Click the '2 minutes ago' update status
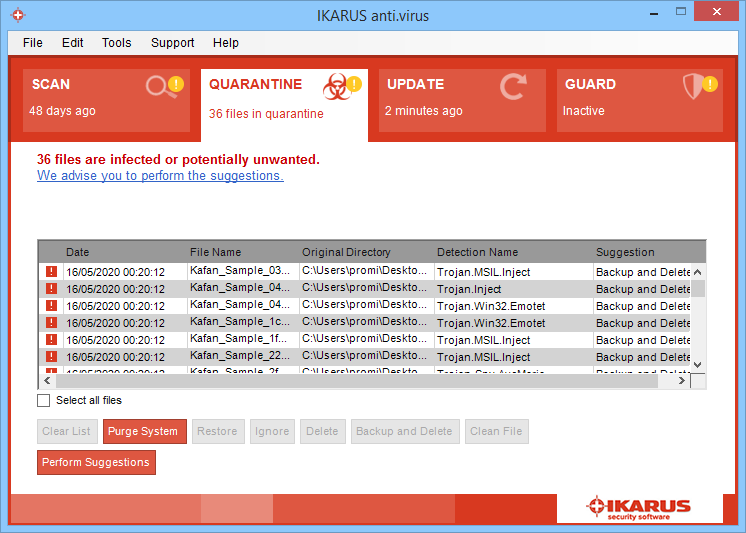The width and height of the screenshot is (746, 533). (423, 111)
